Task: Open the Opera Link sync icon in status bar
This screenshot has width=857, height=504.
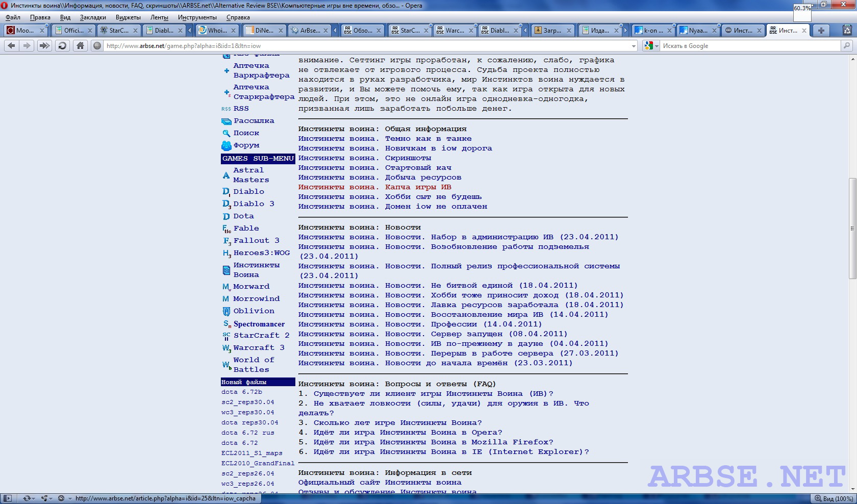Action: click(27, 498)
